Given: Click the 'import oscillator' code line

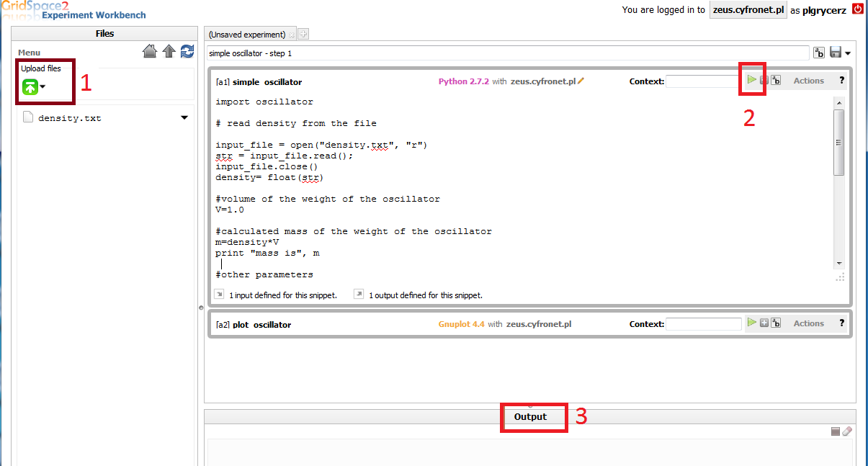Looking at the screenshot, I should pyautogui.click(x=264, y=102).
